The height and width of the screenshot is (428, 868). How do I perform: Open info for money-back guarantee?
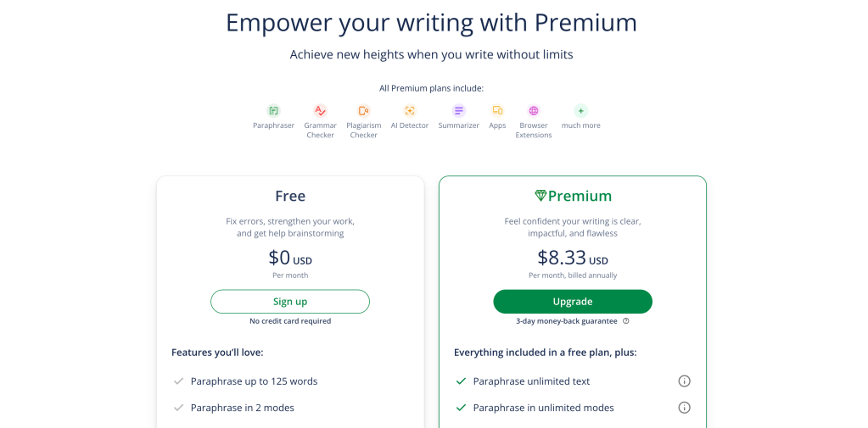pos(626,321)
